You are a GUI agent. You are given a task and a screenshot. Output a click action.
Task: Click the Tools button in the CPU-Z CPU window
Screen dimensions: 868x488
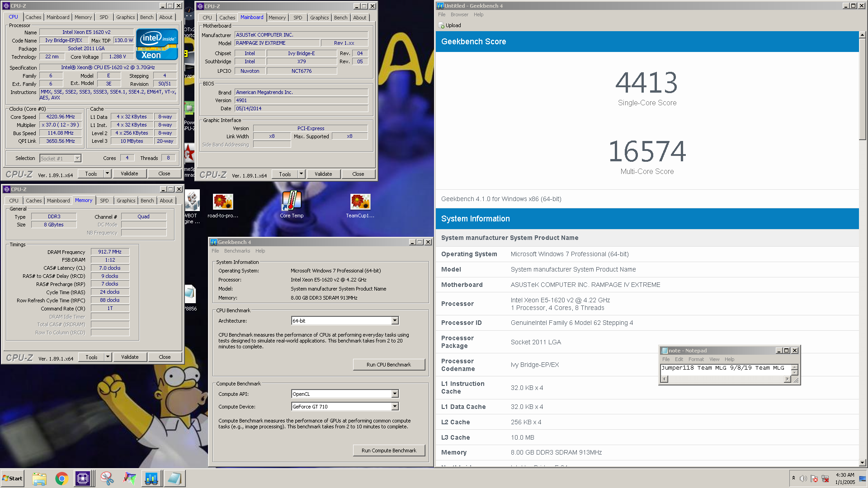point(91,174)
